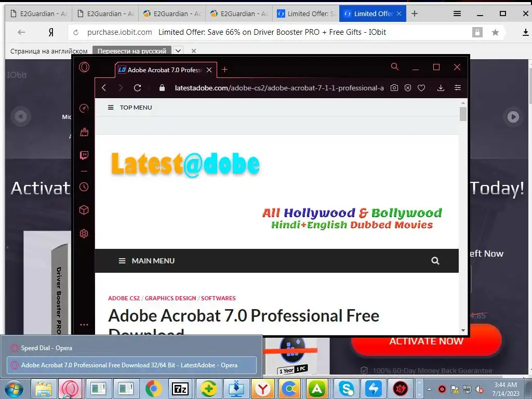Click the muted volume tray icon

point(480,390)
